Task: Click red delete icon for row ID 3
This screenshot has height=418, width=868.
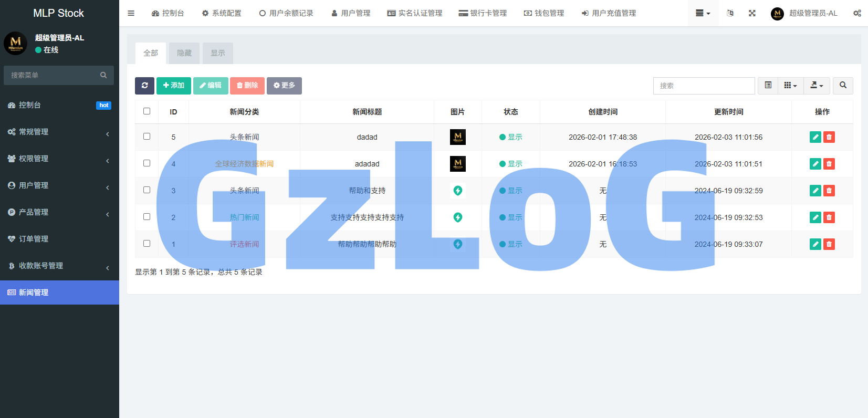Action: pyautogui.click(x=829, y=191)
